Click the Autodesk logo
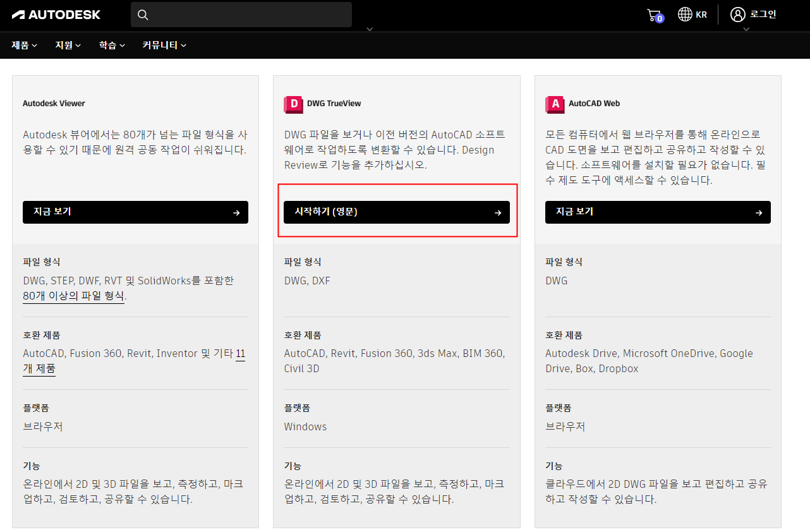Image resolution: width=810 pixels, height=532 pixels. pos(56,15)
